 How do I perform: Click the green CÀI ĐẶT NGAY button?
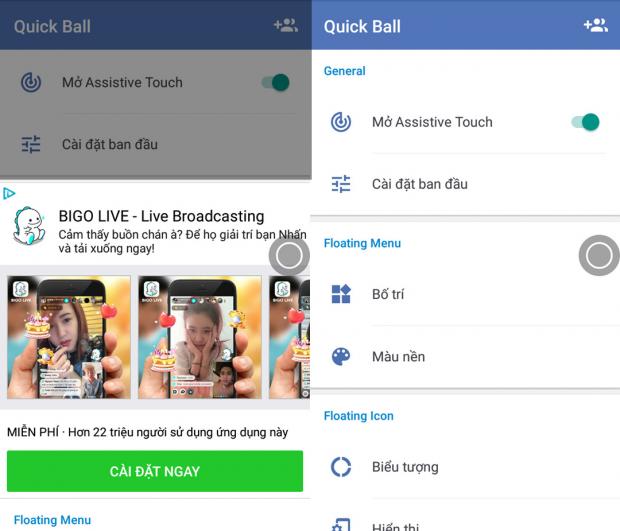155,471
